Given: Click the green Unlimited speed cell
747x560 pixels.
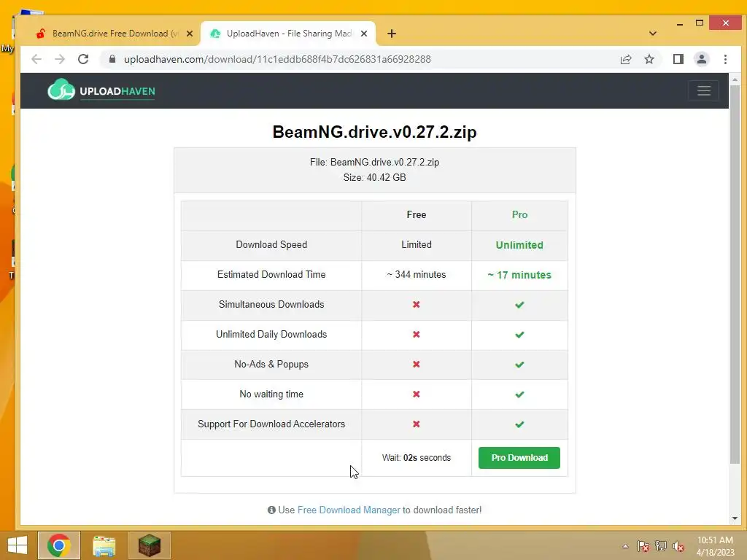Looking at the screenshot, I should click(519, 245).
